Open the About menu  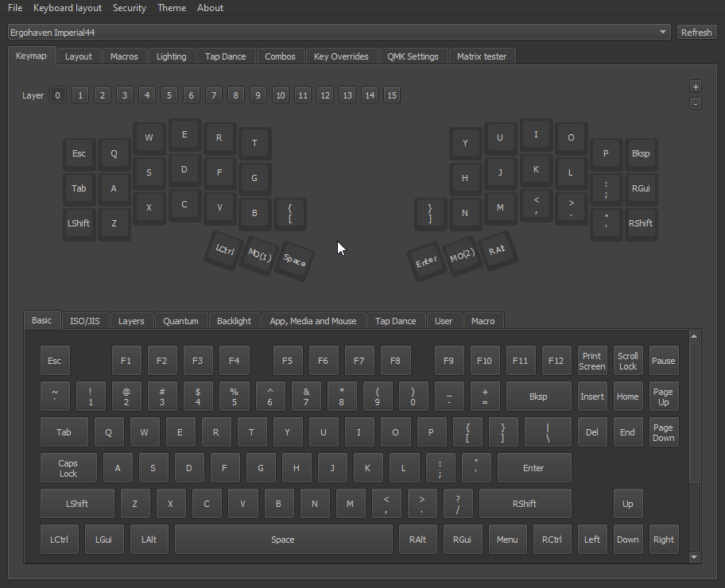click(x=210, y=8)
